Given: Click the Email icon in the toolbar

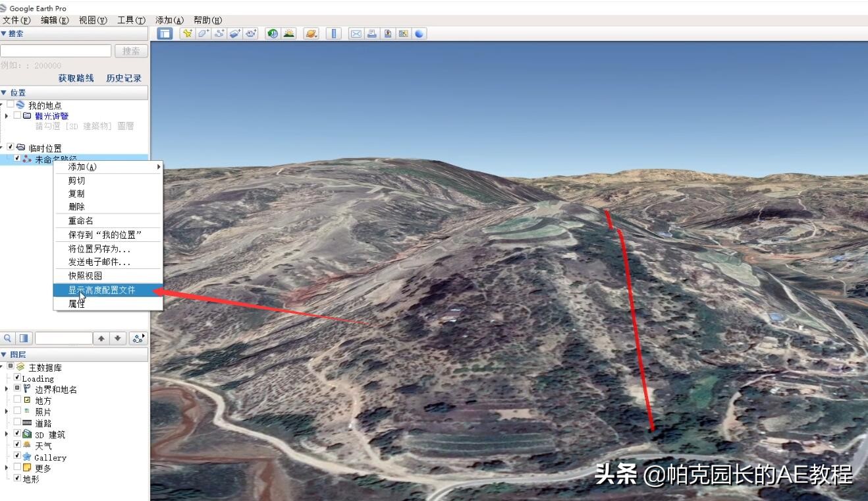Looking at the screenshot, I should click(356, 33).
